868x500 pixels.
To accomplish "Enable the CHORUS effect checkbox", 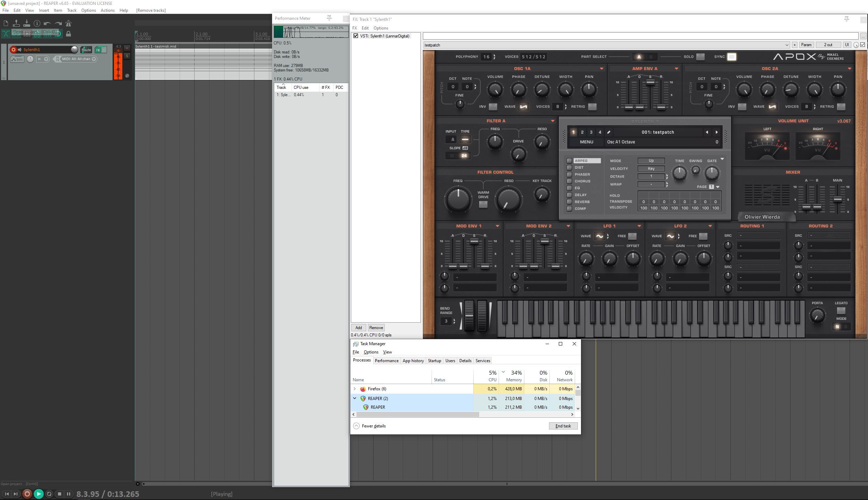I will coord(569,181).
